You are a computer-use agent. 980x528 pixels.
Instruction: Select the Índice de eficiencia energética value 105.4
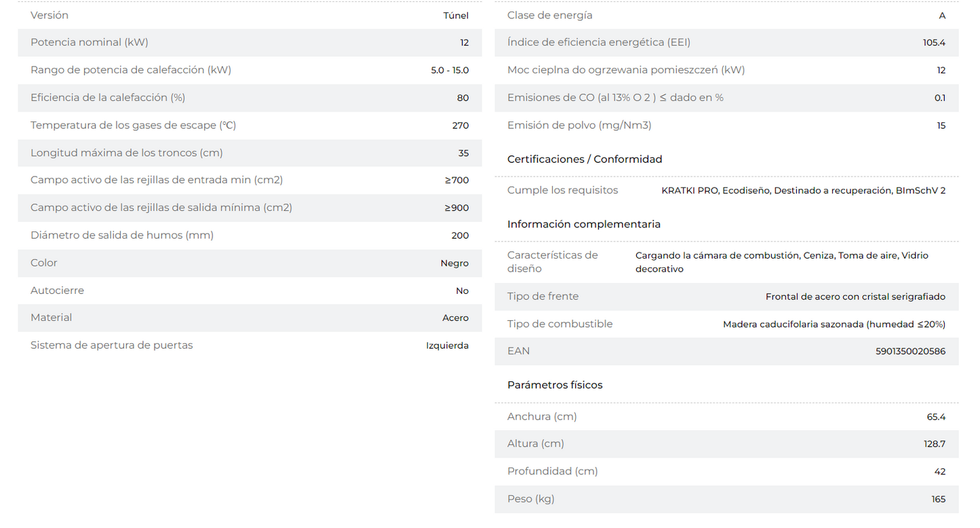click(934, 43)
